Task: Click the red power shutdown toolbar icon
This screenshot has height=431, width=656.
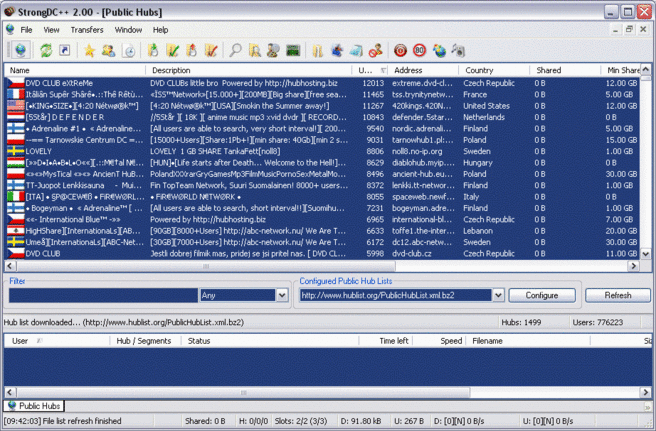Action: [400, 49]
